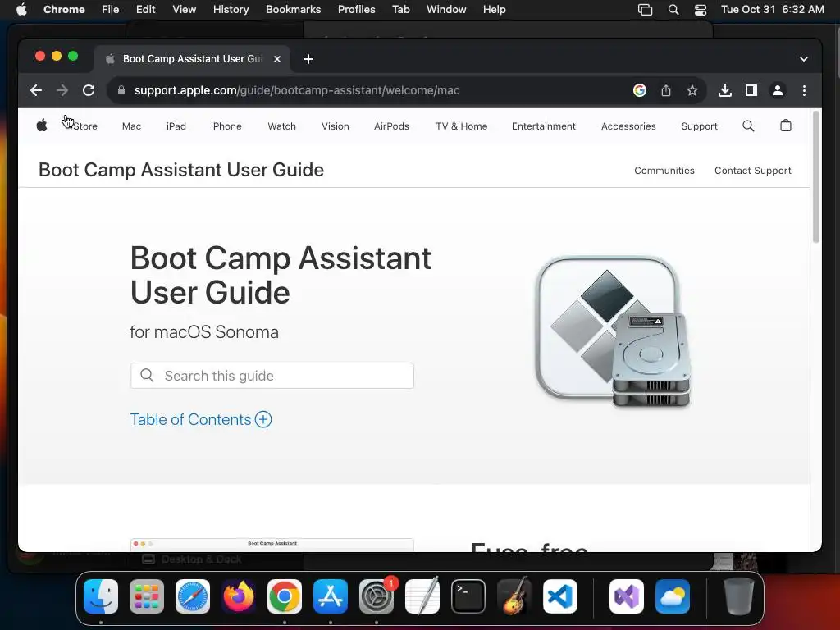The image size is (840, 630).
Task: Launch Visual Studio Code from Dock
Action: 560,596
